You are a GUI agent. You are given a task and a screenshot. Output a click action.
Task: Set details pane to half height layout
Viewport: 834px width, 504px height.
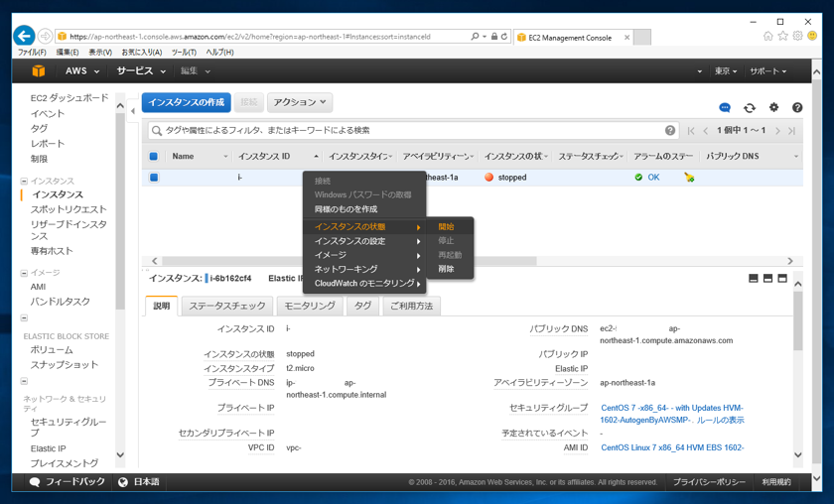coord(767,278)
